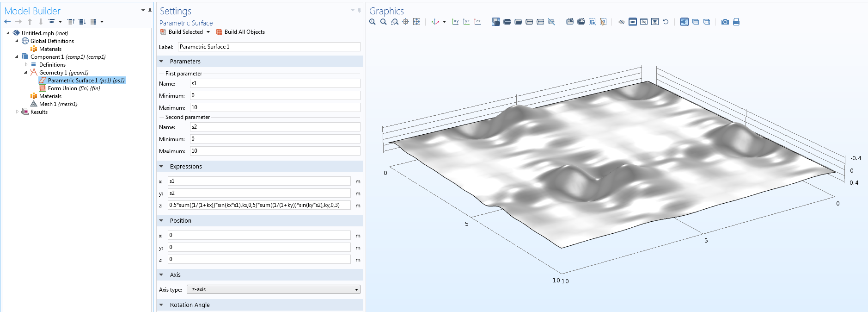Click the Zoom In magnifier icon
The width and height of the screenshot is (868, 312).
[373, 22]
